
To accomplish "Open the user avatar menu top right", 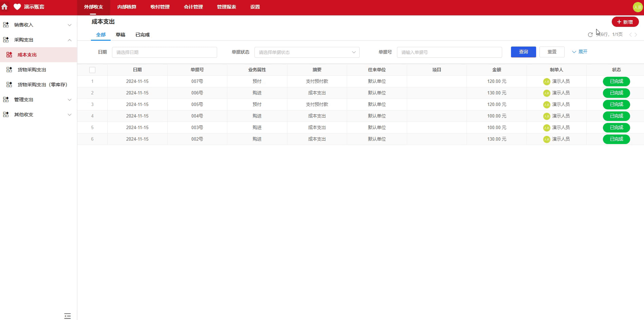I will [x=638, y=7].
